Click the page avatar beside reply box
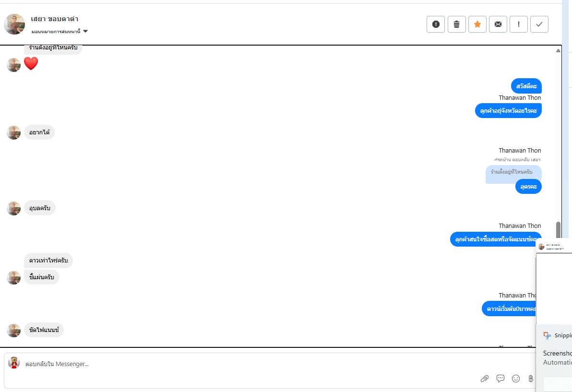Screen dimensions: 572x392 14,363
